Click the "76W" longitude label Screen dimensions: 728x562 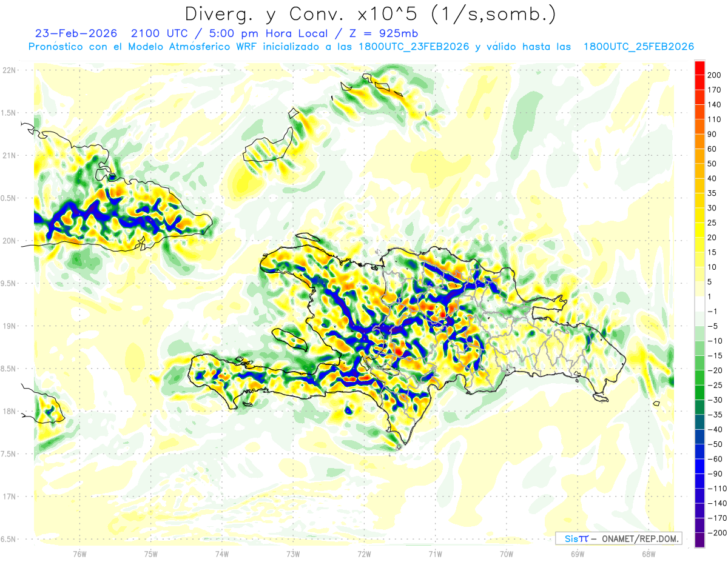pos(79,554)
